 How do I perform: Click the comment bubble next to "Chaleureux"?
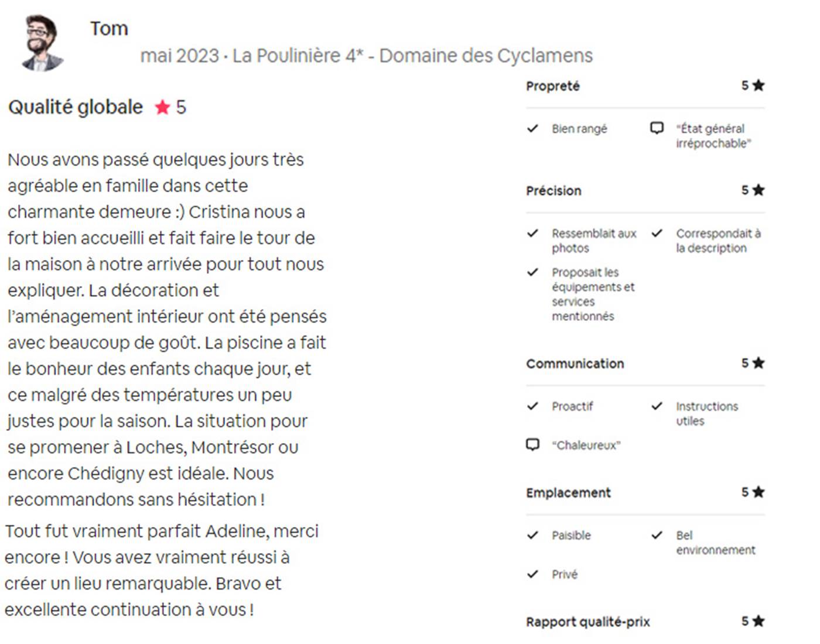click(532, 445)
